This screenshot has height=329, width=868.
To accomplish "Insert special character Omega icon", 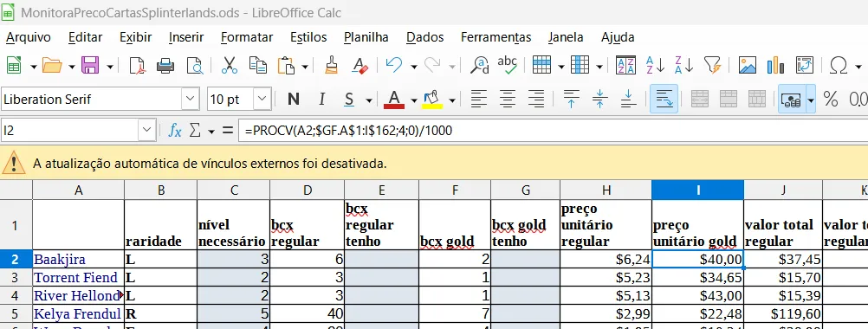I will point(839,66).
